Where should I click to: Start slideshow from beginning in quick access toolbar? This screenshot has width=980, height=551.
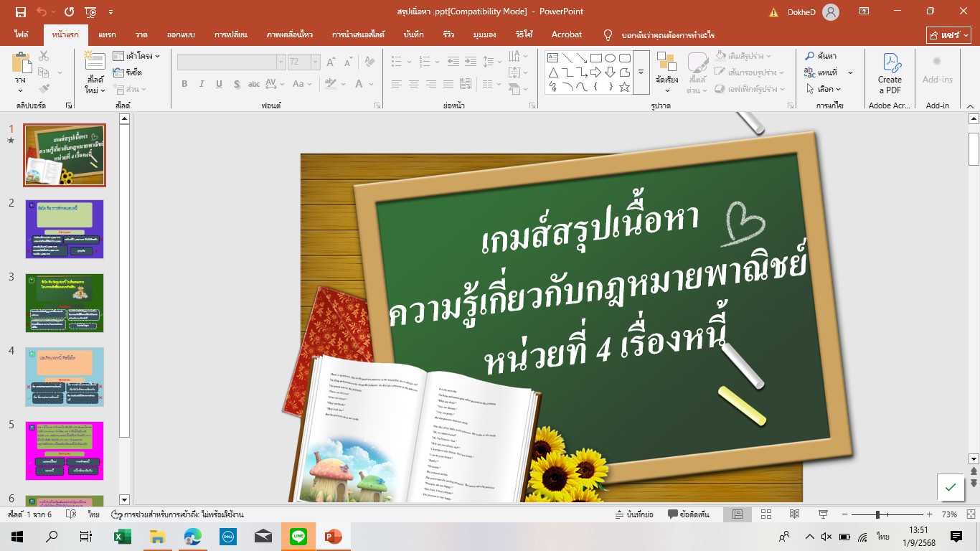(x=90, y=11)
